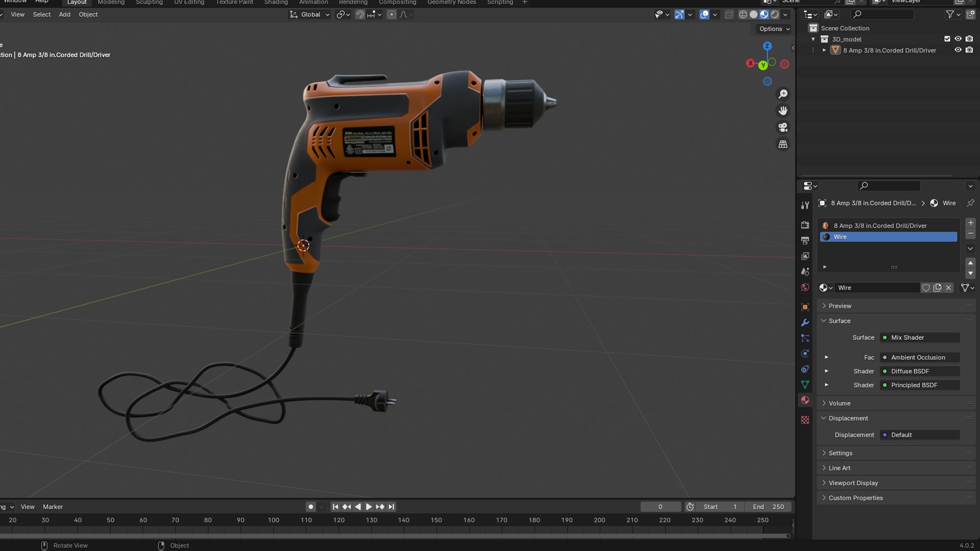Switch to rendered viewport shading

pyautogui.click(x=775, y=15)
